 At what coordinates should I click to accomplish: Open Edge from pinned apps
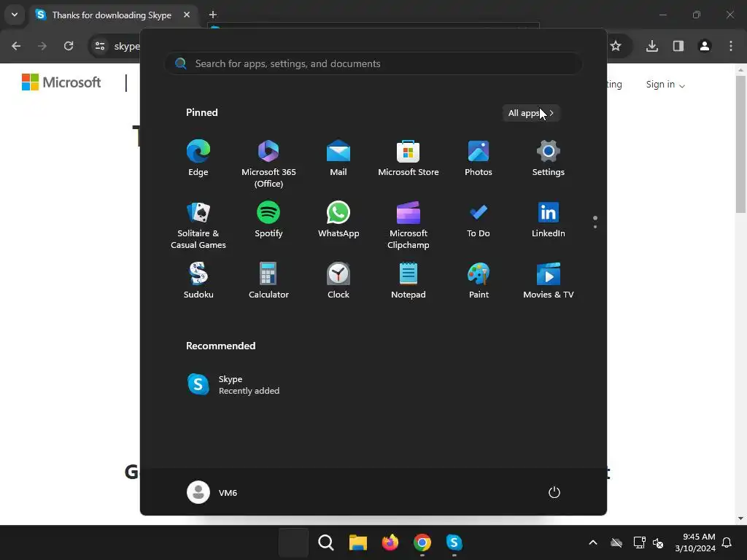pos(198,157)
